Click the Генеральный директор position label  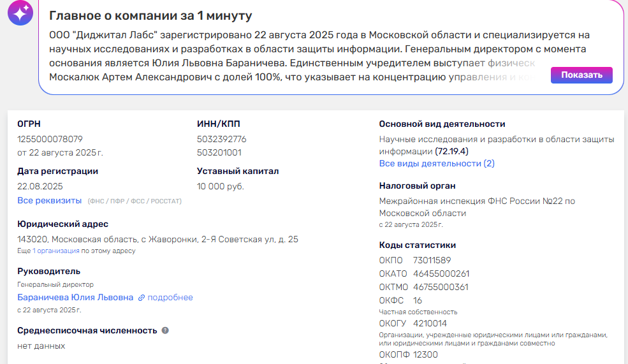pos(55,284)
